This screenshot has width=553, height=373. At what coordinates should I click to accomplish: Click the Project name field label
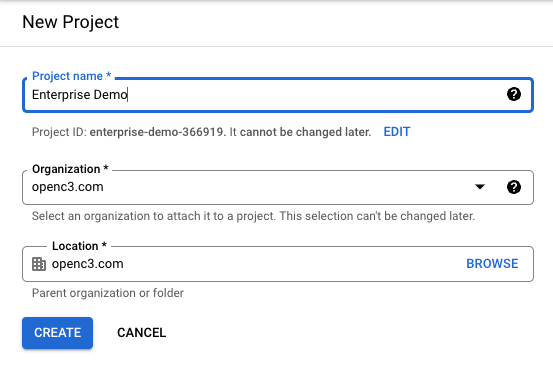[71, 76]
